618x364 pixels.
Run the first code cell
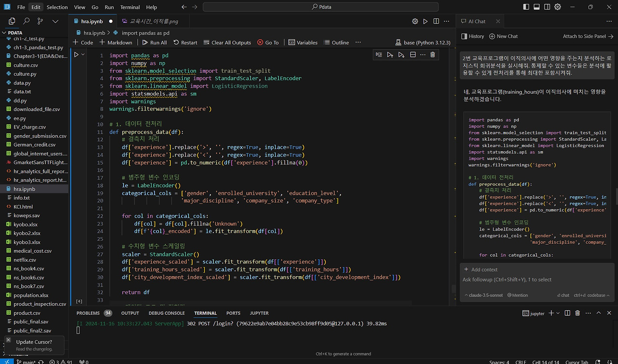(76, 55)
